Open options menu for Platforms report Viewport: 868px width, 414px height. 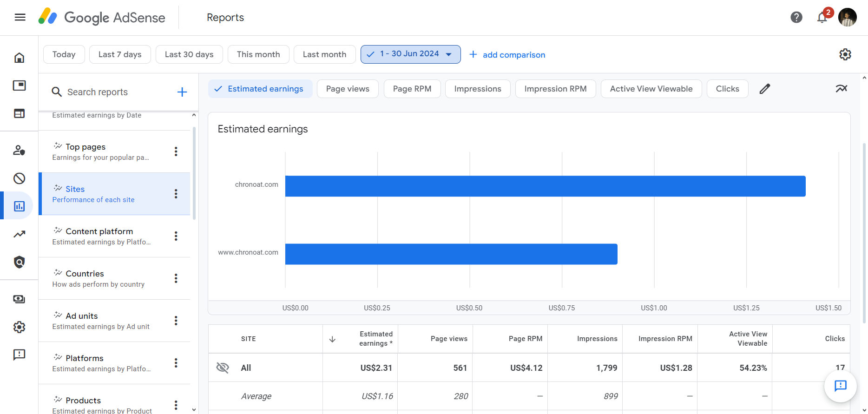tap(176, 363)
